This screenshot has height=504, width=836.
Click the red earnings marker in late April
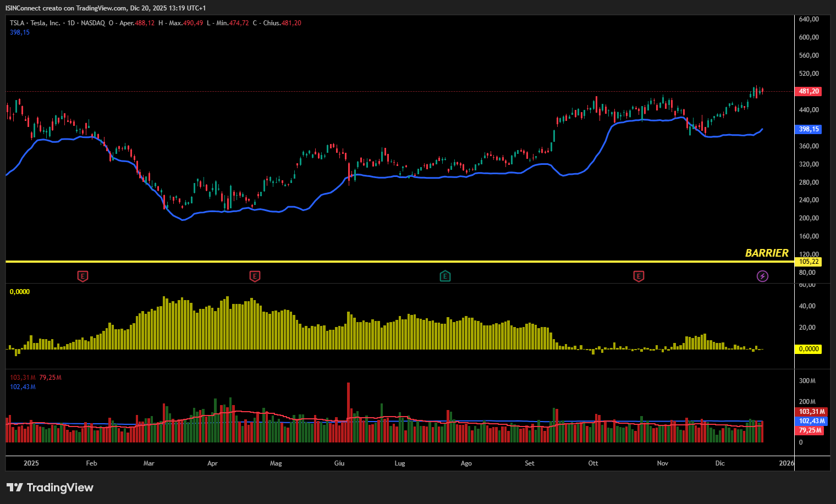pyautogui.click(x=255, y=276)
